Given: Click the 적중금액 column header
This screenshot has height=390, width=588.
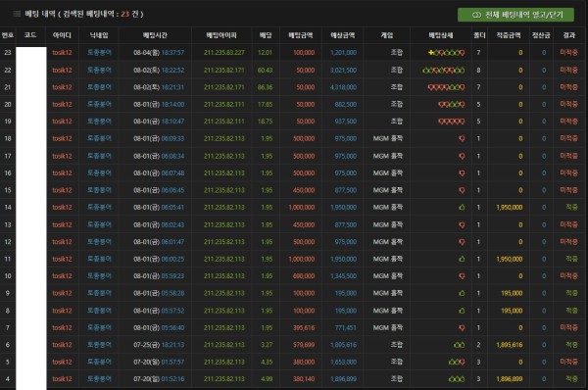Looking at the screenshot, I should pyautogui.click(x=509, y=35).
